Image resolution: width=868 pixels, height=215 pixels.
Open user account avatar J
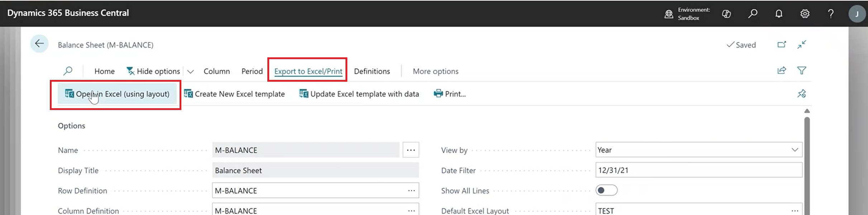pyautogui.click(x=857, y=14)
